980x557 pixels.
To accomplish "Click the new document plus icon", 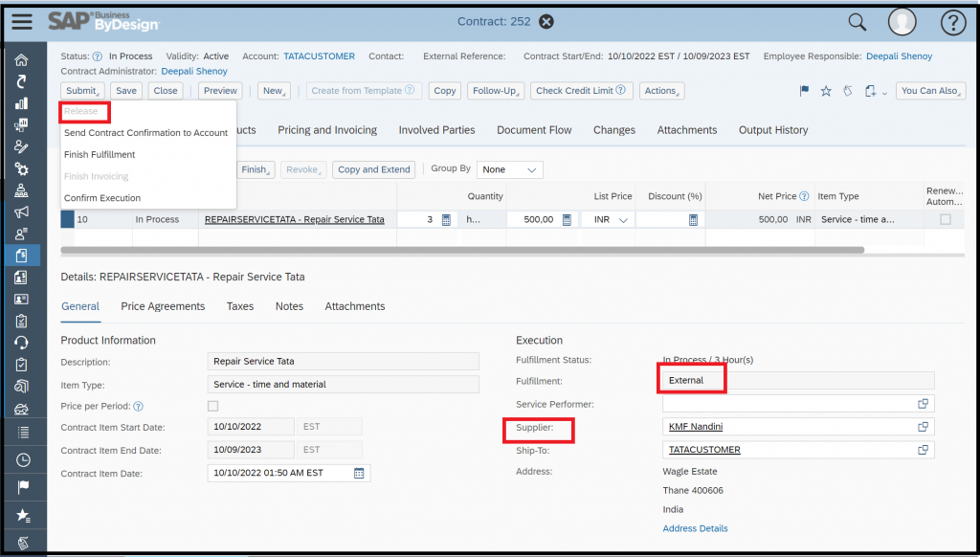I will tap(870, 91).
